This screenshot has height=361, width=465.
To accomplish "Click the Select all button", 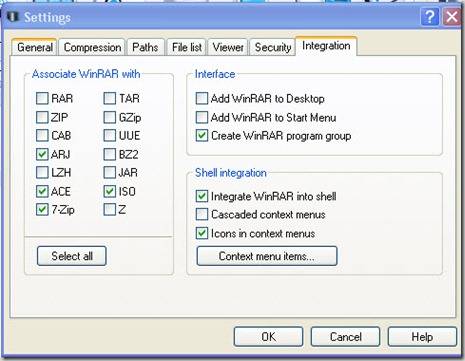I will pos(72,256).
